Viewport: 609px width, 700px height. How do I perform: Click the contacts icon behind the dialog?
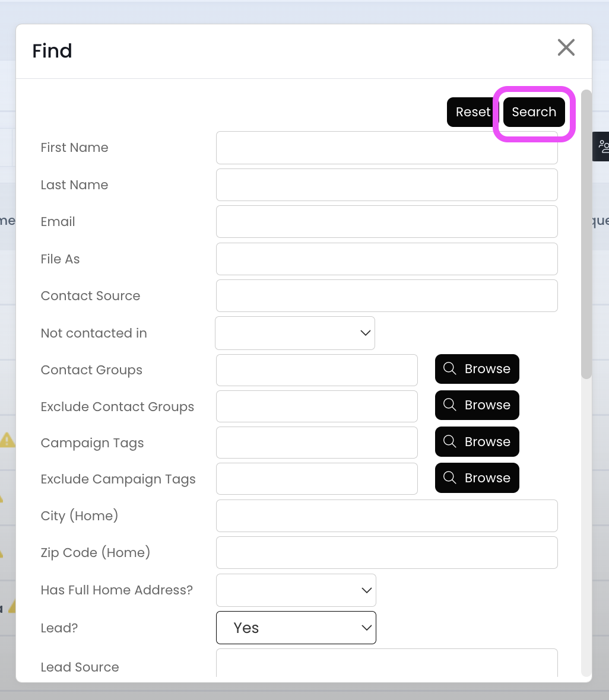point(603,146)
